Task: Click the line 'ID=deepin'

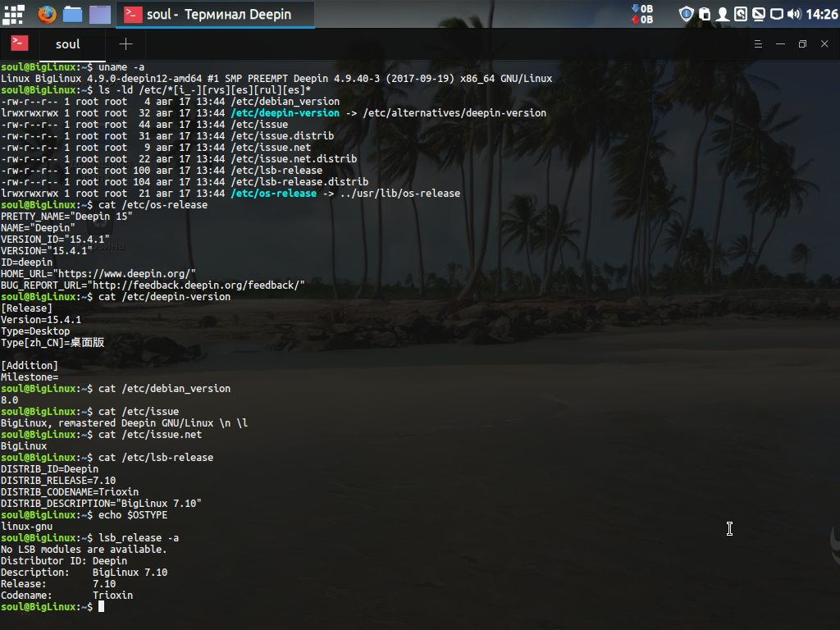Action: pos(27,262)
